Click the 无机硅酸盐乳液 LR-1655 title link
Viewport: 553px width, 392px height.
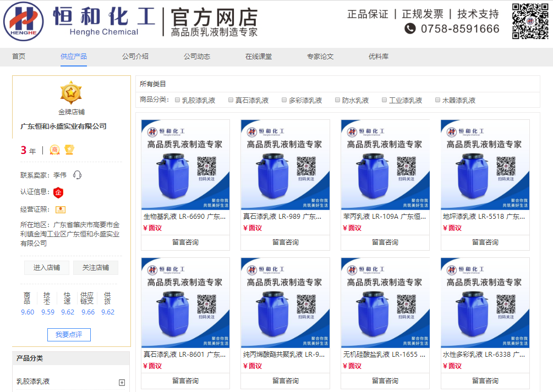pyautogui.click(x=385, y=355)
